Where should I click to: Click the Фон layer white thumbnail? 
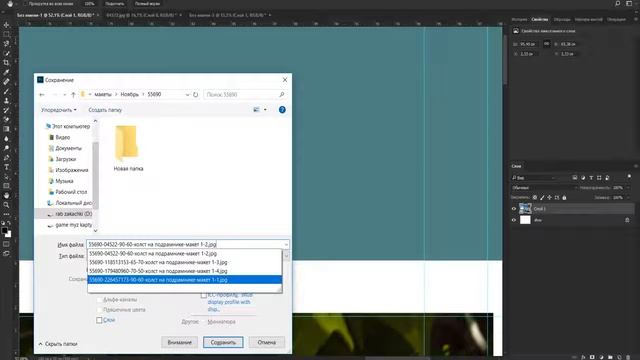(525, 220)
